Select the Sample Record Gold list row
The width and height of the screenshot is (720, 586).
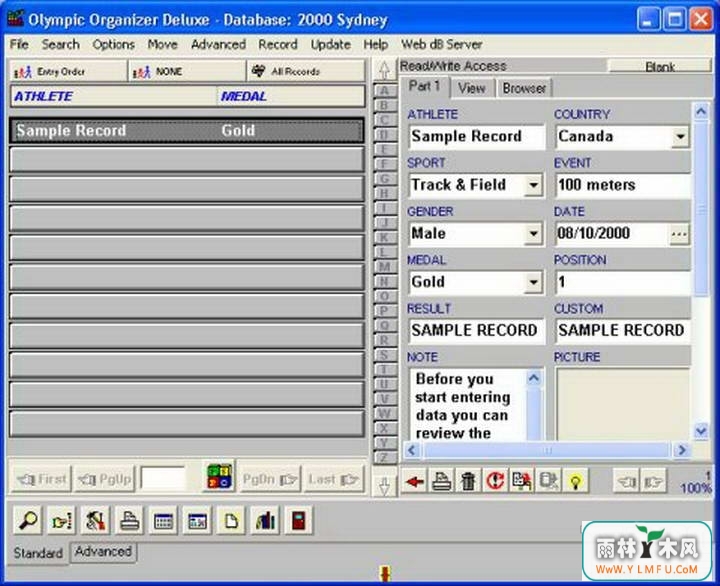pyautogui.click(x=187, y=131)
